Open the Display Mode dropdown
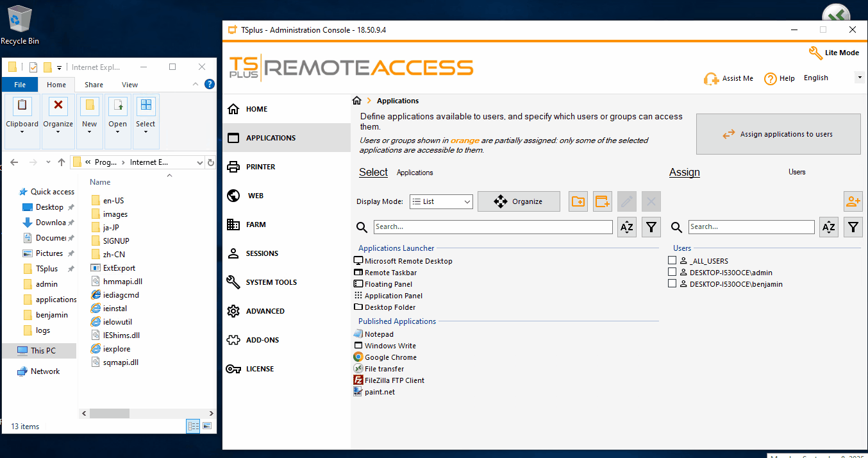The image size is (868, 458). pos(441,201)
